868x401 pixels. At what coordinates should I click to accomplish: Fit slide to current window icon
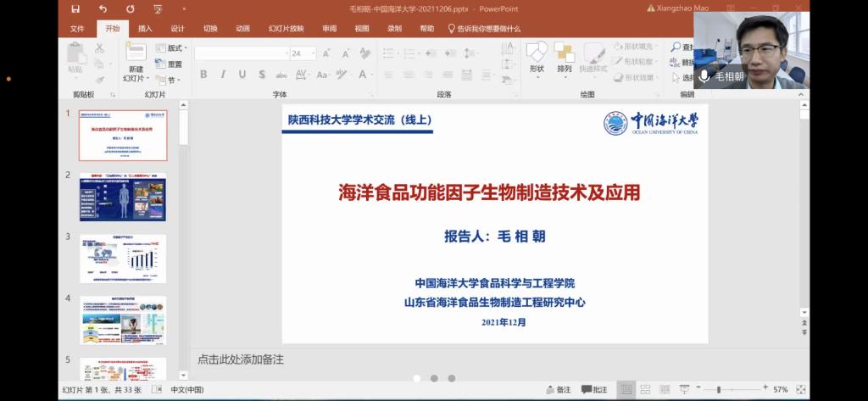click(801, 390)
